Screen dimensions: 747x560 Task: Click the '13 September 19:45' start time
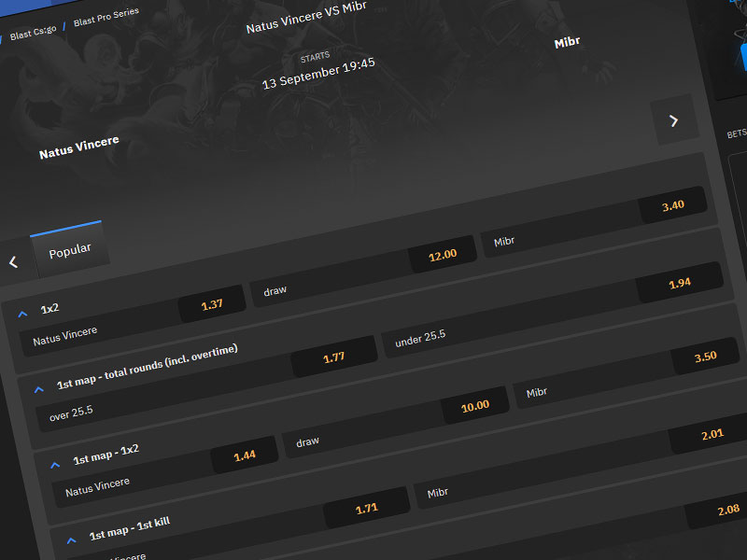[318, 74]
